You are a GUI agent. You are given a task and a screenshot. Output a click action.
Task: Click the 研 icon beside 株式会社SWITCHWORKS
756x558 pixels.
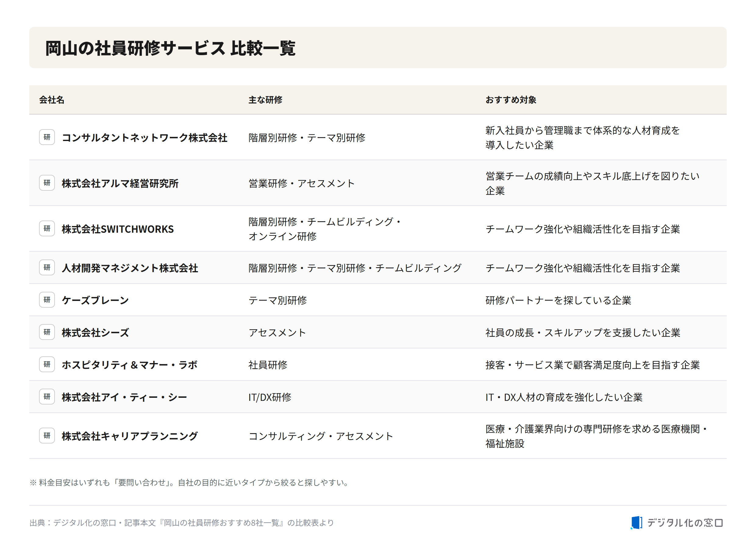[x=47, y=229]
